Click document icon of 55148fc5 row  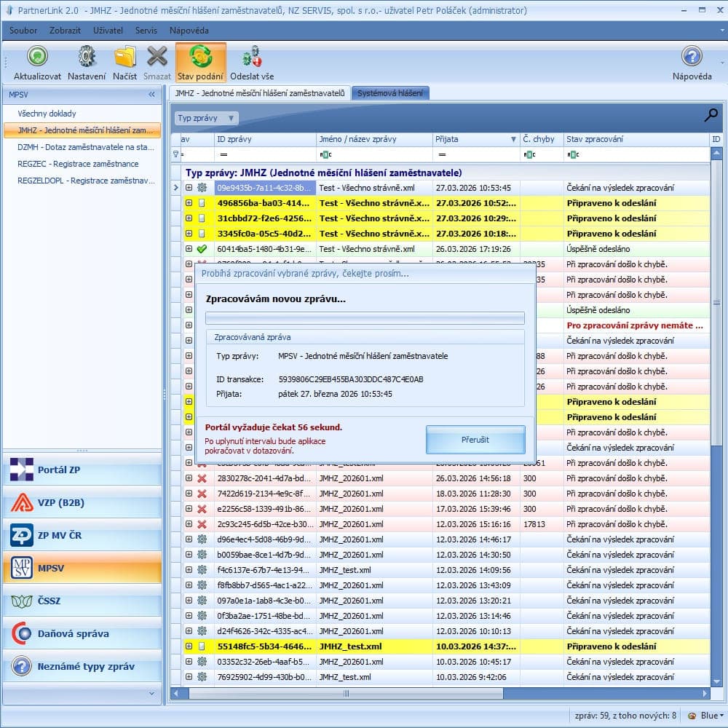[202, 646]
